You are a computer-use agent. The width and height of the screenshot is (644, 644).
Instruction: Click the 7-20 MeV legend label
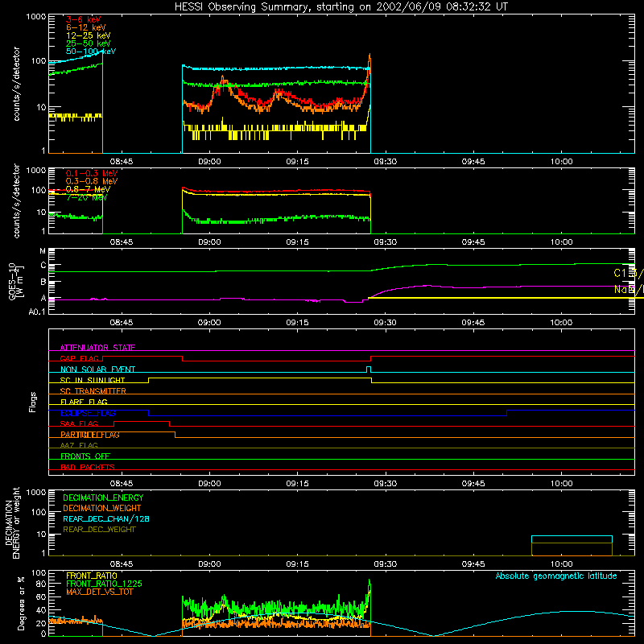86,197
